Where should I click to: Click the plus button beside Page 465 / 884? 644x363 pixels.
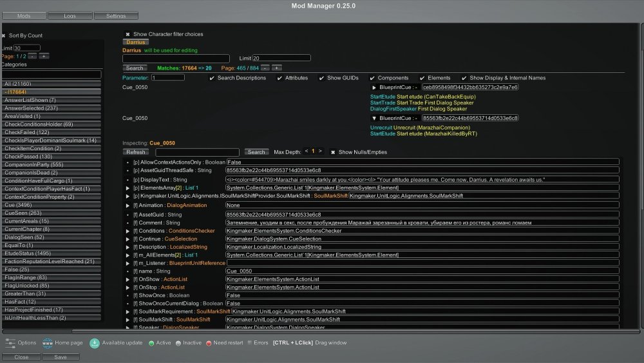pos(276,68)
